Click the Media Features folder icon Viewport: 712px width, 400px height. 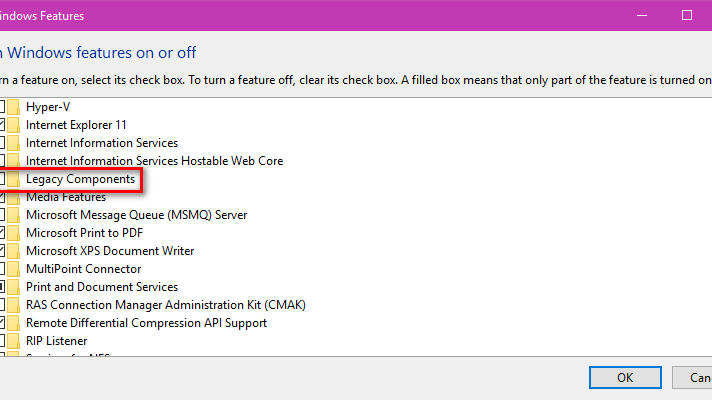point(14,197)
